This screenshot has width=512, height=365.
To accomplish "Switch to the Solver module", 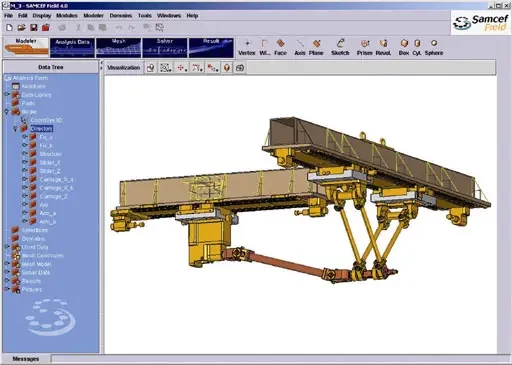I will click(165, 47).
